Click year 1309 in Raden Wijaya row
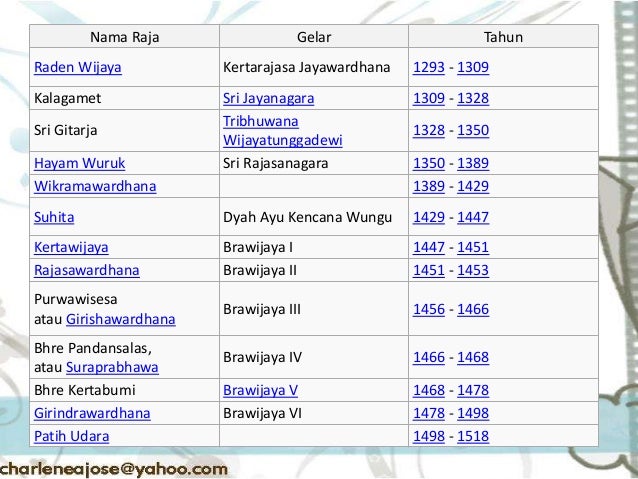The width and height of the screenshot is (638, 479). (x=473, y=67)
